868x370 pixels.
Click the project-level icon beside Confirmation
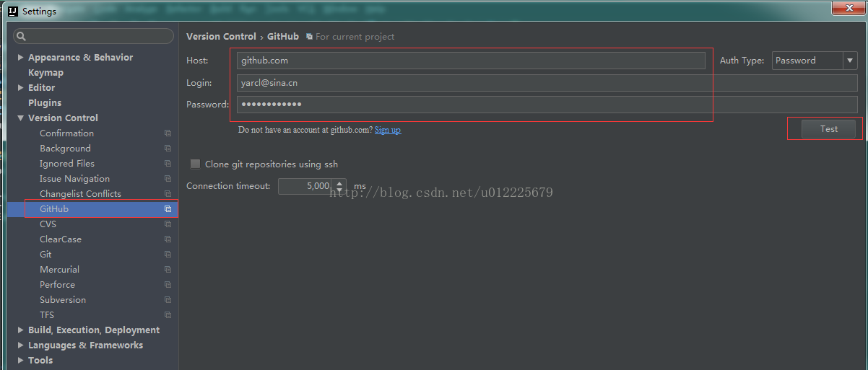[x=168, y=133]
